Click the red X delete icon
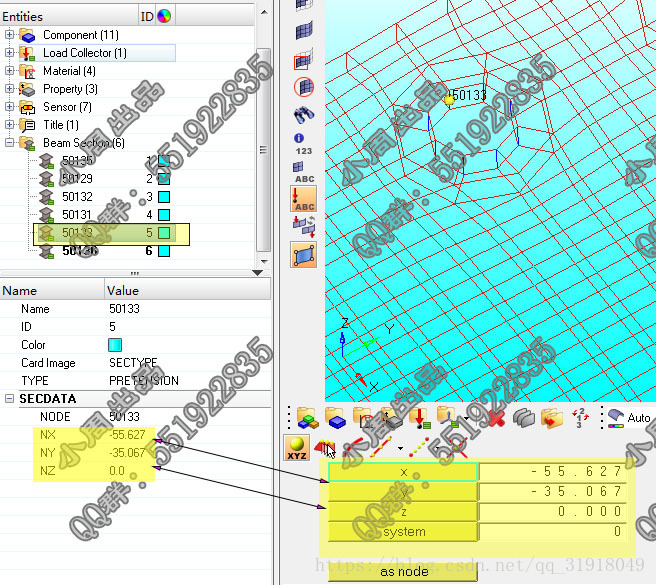 tap(494, 417)
